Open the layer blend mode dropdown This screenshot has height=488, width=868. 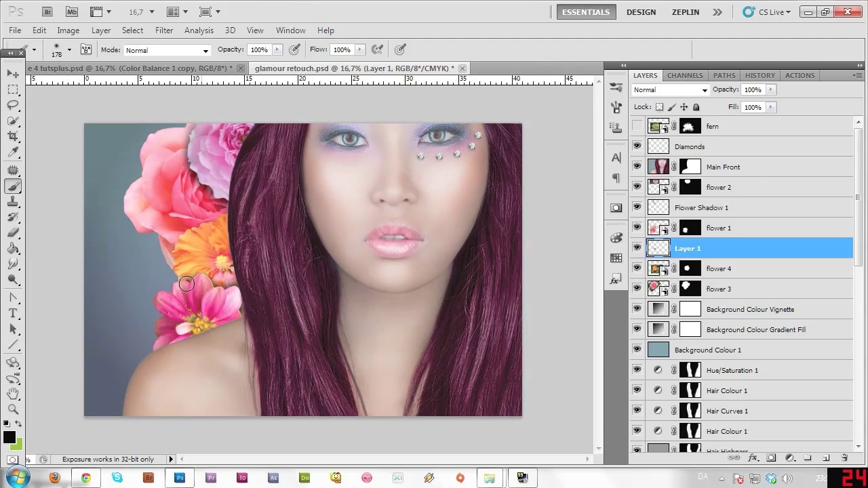[670, 89]
